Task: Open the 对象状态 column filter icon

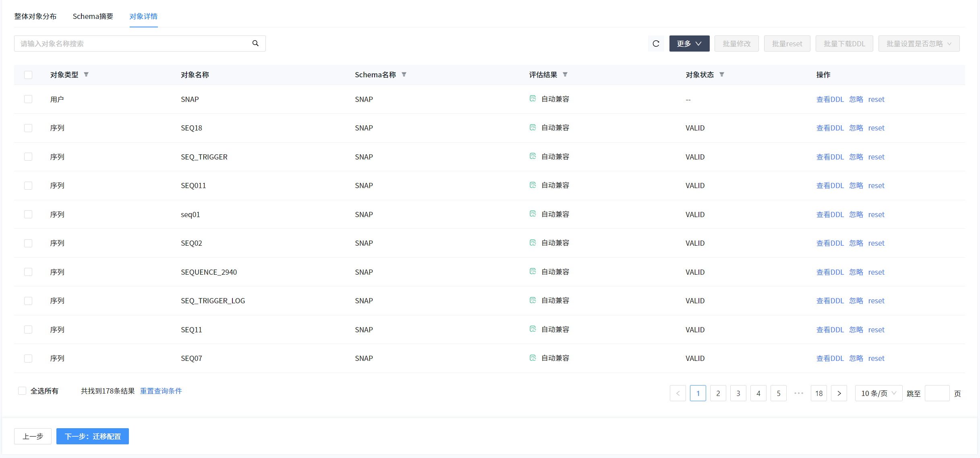Action: (722, 75)
